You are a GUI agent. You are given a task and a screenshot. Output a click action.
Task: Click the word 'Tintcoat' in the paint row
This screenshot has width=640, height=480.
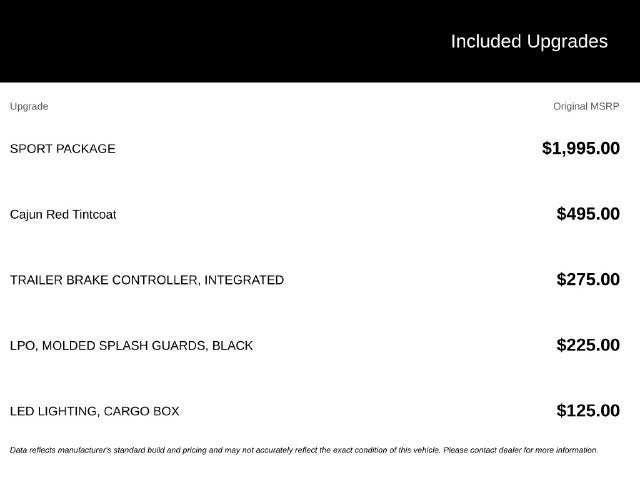pos(94,214)
